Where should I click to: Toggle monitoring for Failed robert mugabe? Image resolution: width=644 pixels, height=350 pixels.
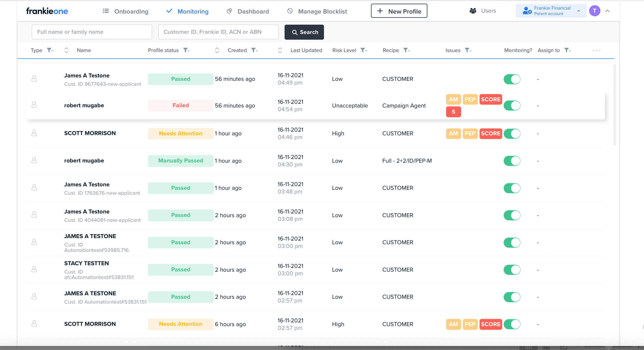(512, 106)
